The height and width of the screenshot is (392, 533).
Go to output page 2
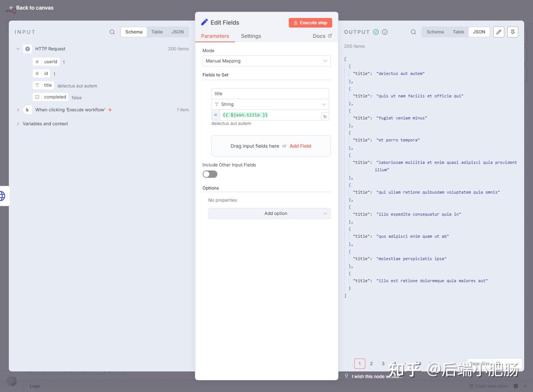point(372,364)
